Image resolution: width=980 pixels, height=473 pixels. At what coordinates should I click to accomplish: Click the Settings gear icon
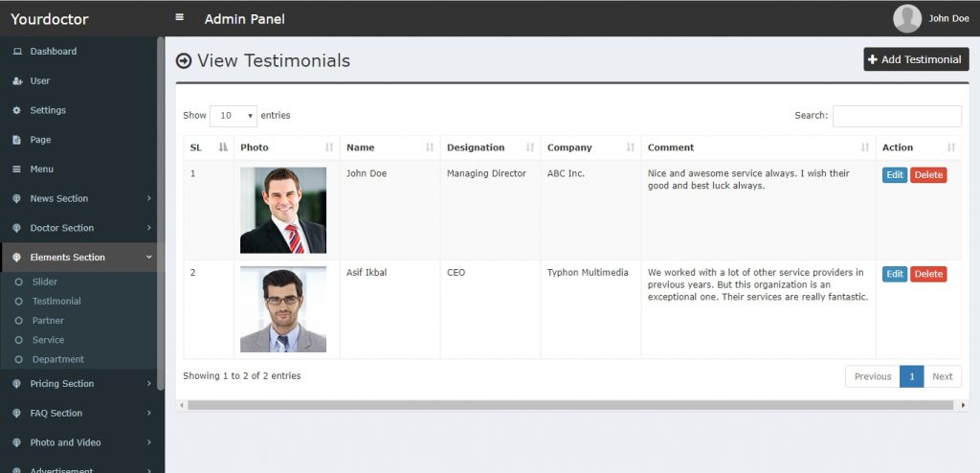click(17, 110)
